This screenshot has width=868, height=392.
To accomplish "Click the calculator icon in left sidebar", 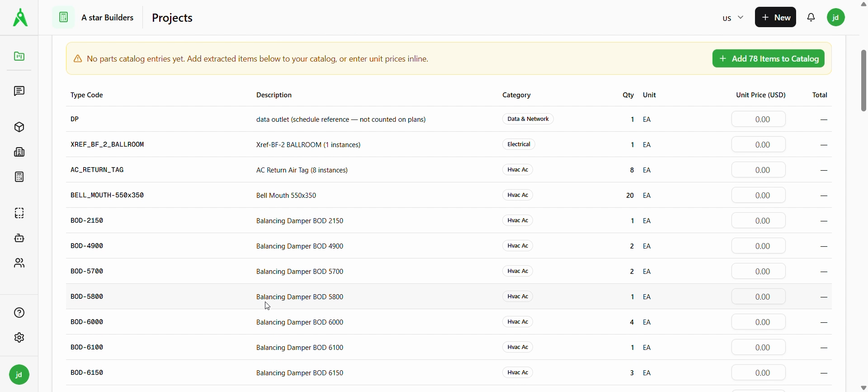I will (x=19, y=177).
